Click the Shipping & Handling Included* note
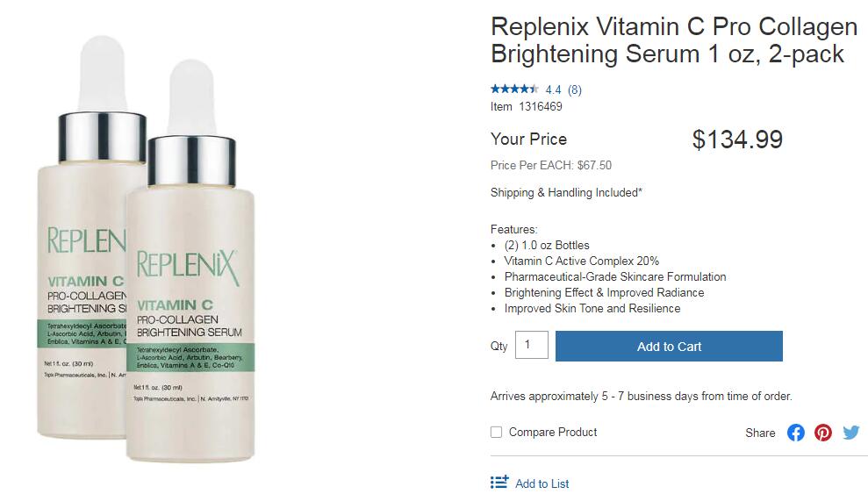Image resolution: width=868 pixels, height=494 pixels. point(566,193)
